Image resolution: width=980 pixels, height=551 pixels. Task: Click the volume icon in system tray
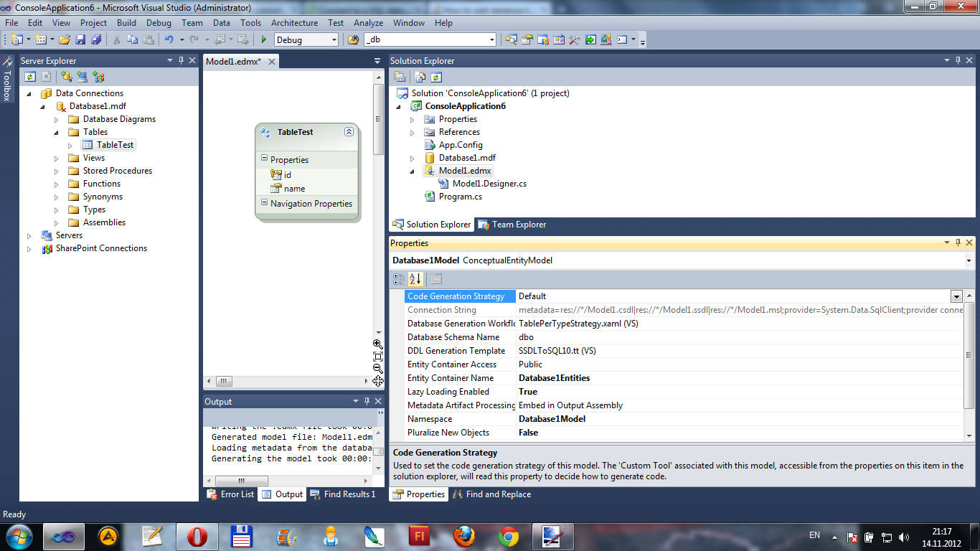904,537
